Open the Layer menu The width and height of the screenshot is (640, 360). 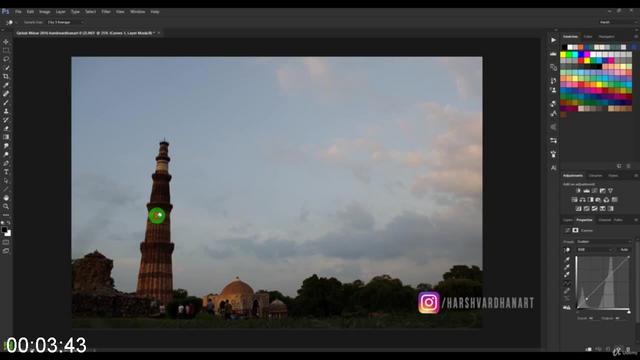[60, 12]
